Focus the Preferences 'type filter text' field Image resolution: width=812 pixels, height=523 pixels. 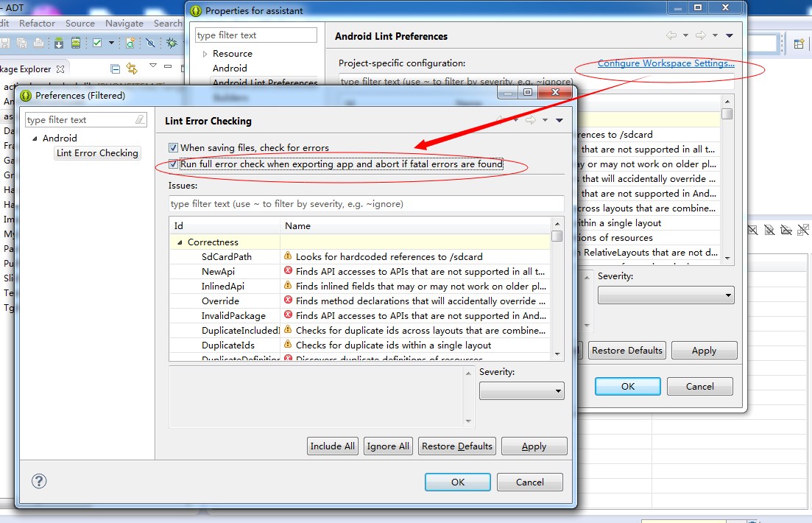[x=86, y=120]
